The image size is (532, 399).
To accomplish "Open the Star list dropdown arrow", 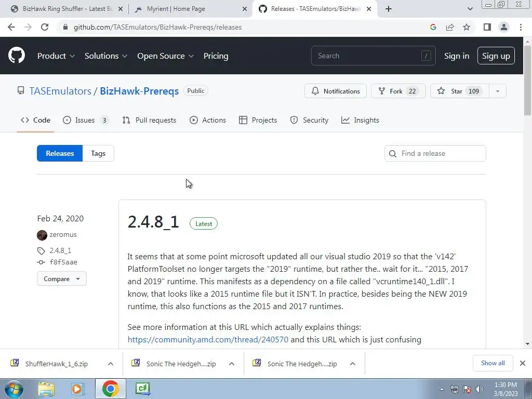I will click(497, 91).
